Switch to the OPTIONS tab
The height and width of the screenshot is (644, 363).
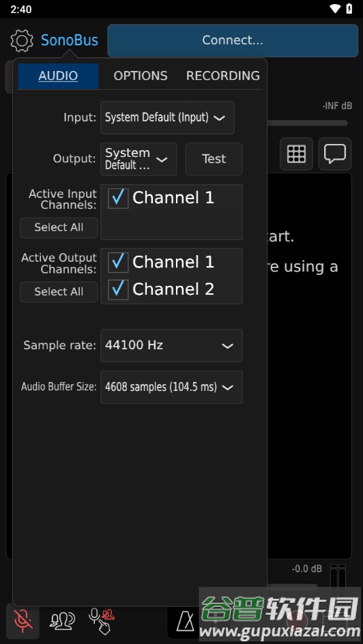(x=141, y=76)
